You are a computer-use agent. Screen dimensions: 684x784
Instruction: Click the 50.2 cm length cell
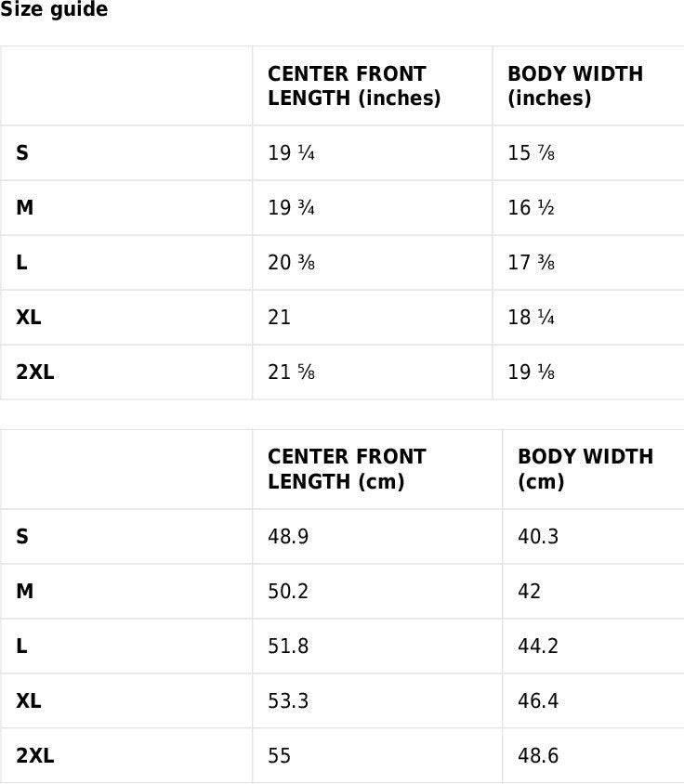(x=288, y=592)
